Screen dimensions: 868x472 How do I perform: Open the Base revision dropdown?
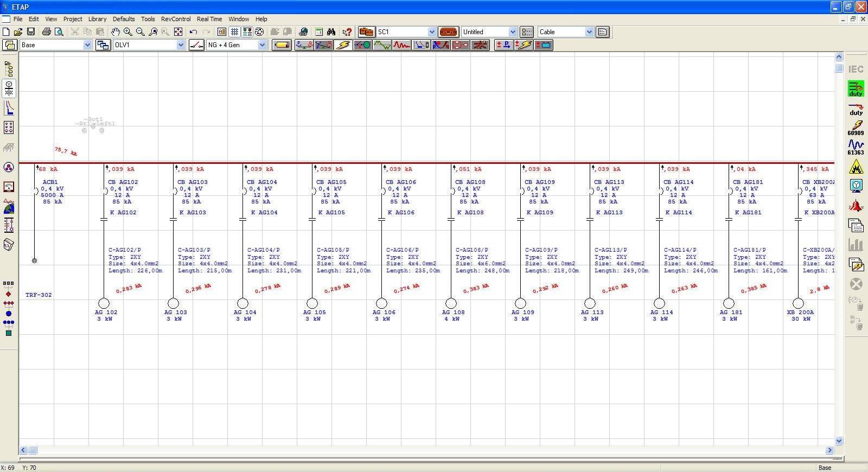coord(87,45)
